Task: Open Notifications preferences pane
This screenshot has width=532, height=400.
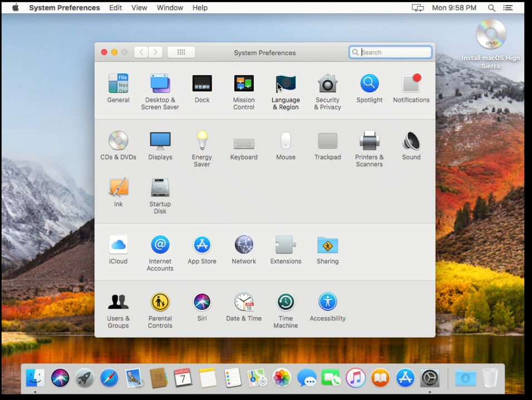Action: coord(411,88)
